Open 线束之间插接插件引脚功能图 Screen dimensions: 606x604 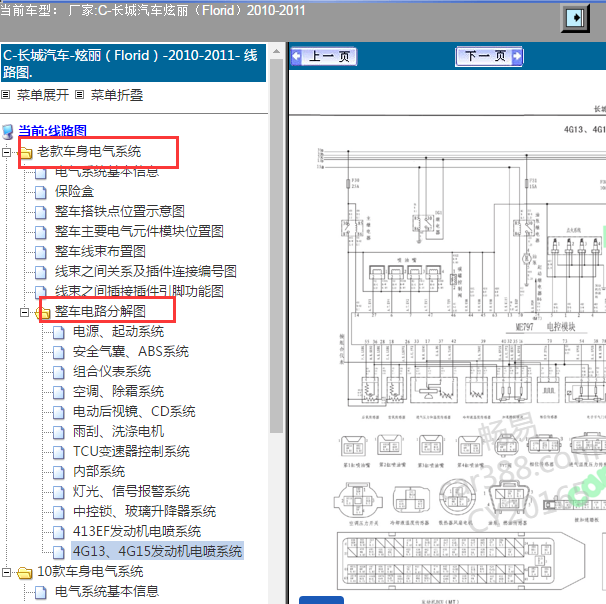139,291
